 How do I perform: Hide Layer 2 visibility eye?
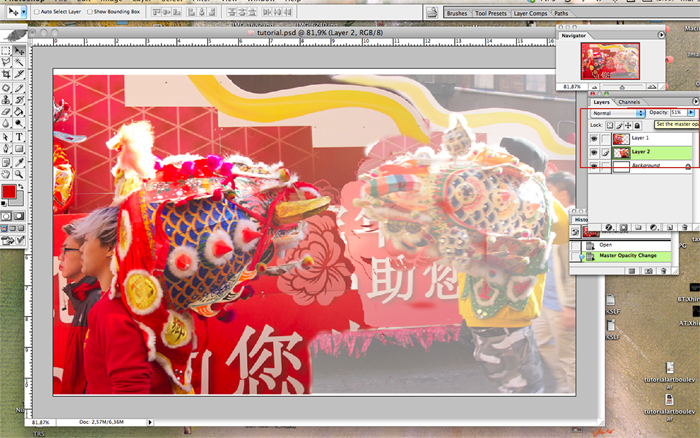click(x=594, y=153)
